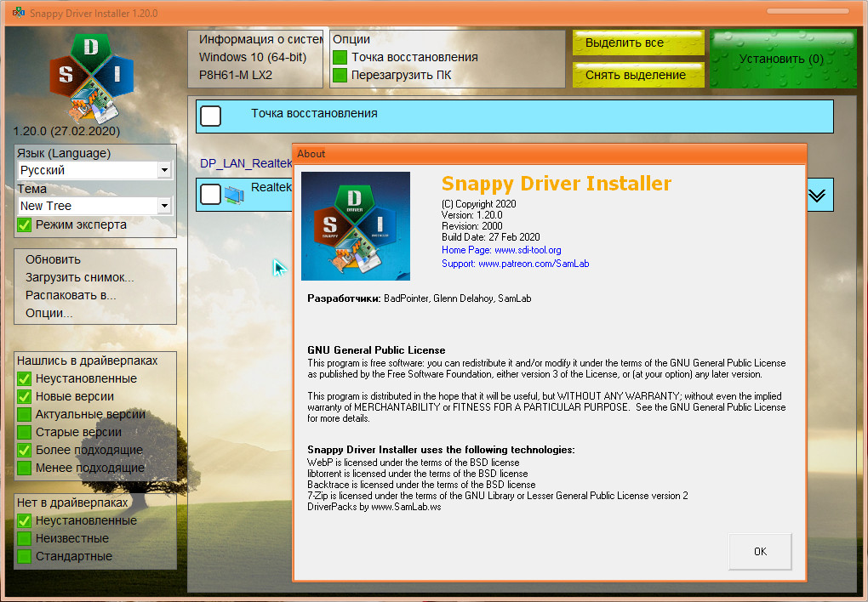Viewport: 868px width, 602px height.
Task: Click Снять выделение button
Action: pyautogui.click(x=638, y=75)
